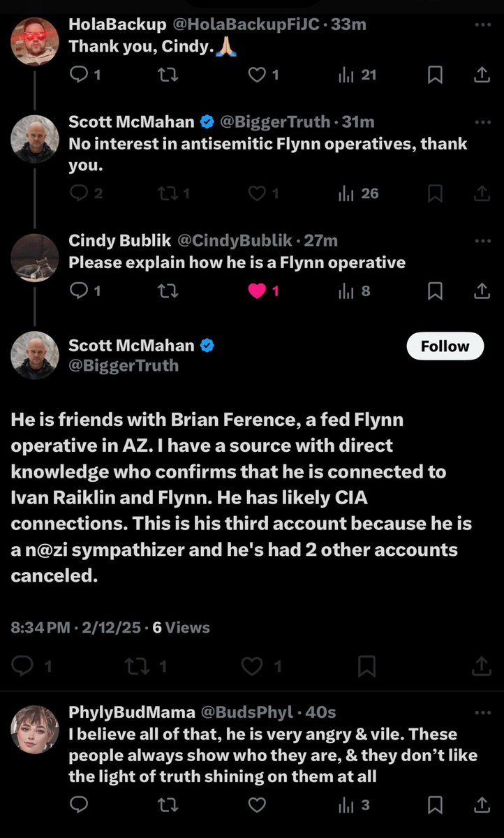The height and width of the screenshot is (838, 504).
Task: Open PhylyBudMama's profile avatar
Action: [x=34, y=728]
